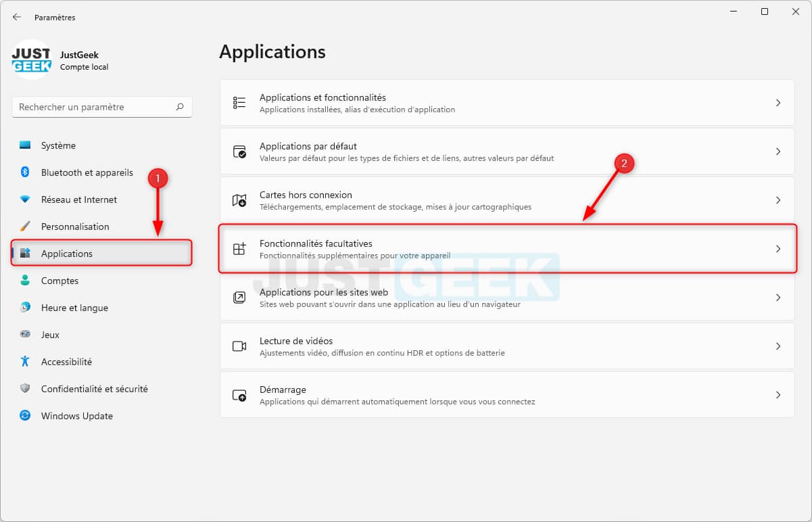Expand Fonctionnalités facultatives chevron
This screenshot has width=812, height=522.
[x=778, y=249]
